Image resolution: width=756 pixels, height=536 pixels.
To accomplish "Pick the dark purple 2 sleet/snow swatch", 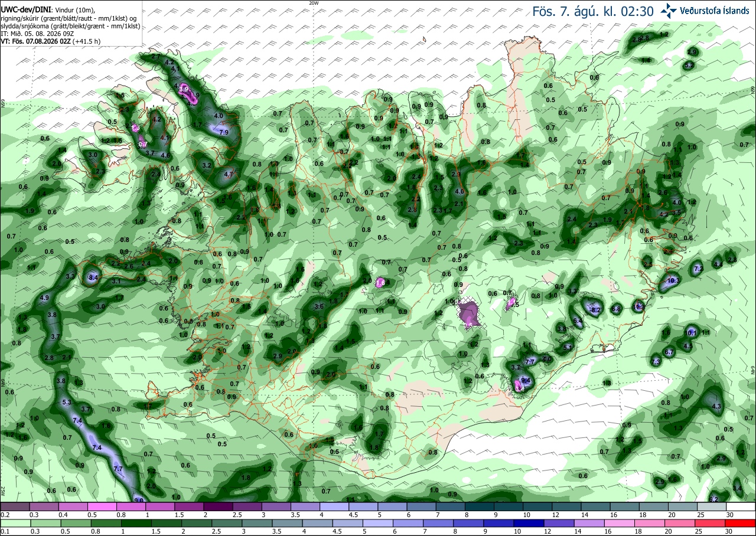I will click(218, 506).
